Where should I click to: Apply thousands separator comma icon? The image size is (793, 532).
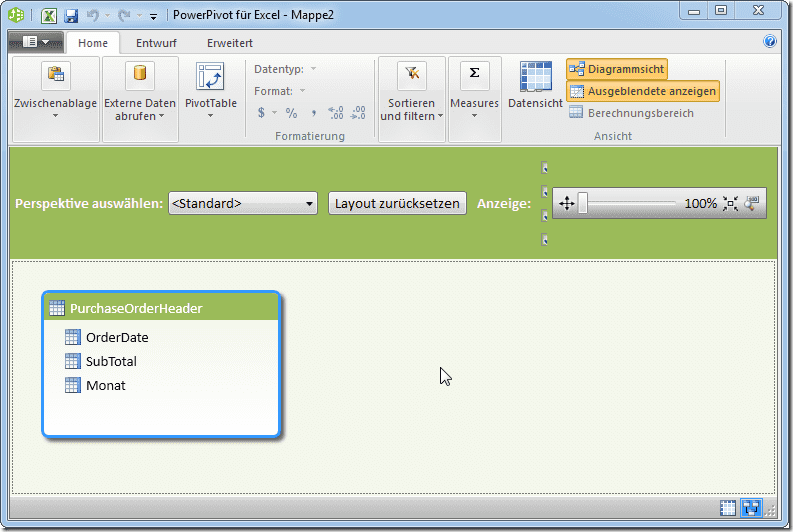pyautogui.click(x=314, y=112)
